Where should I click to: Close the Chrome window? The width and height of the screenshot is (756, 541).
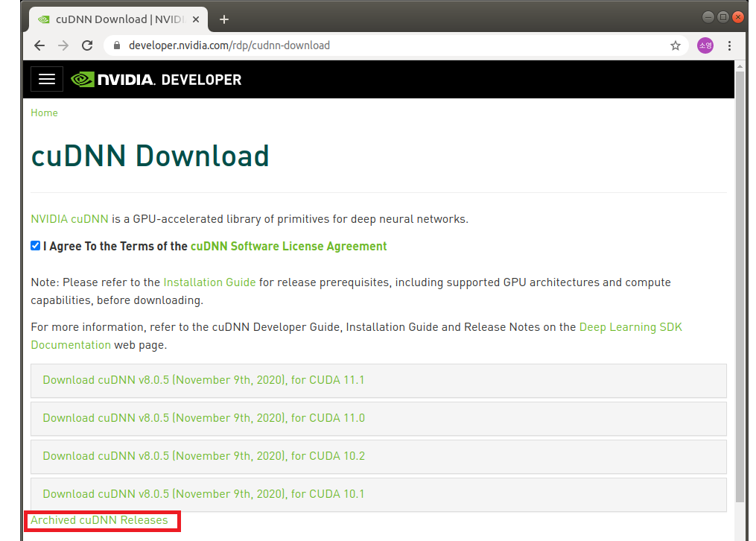click(737, 17)
